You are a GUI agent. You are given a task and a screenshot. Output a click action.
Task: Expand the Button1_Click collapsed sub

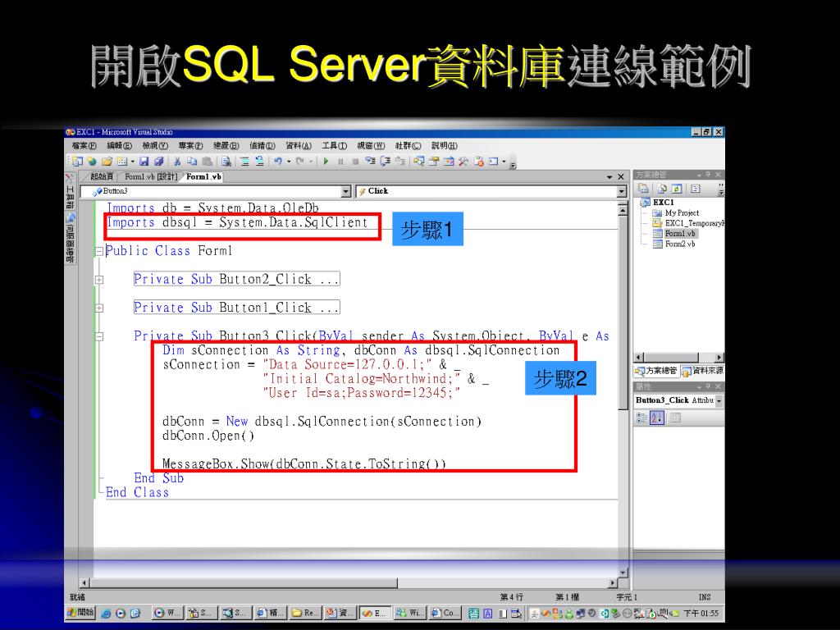click(99, 308)
